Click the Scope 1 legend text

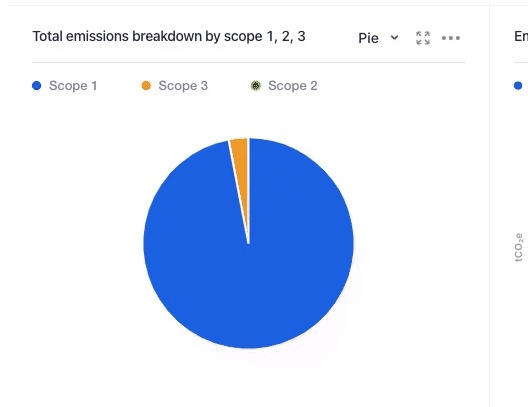(x=73, y=86)
